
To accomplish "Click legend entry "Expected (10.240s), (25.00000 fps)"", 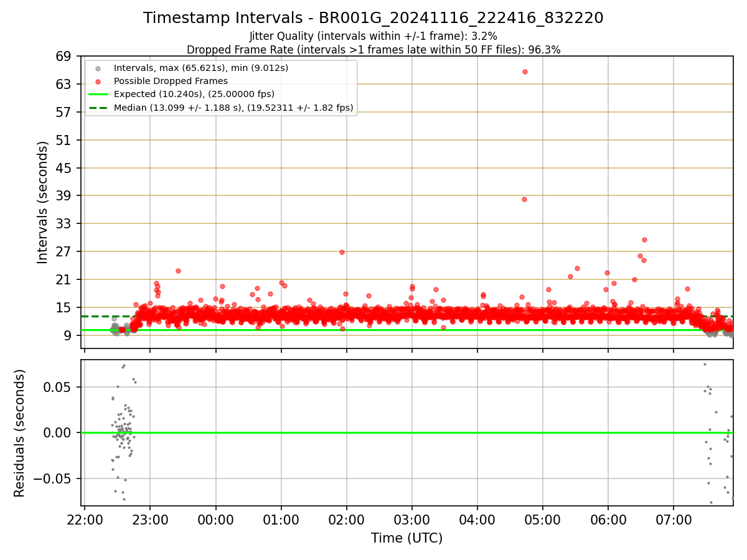I will click(194, 94).
